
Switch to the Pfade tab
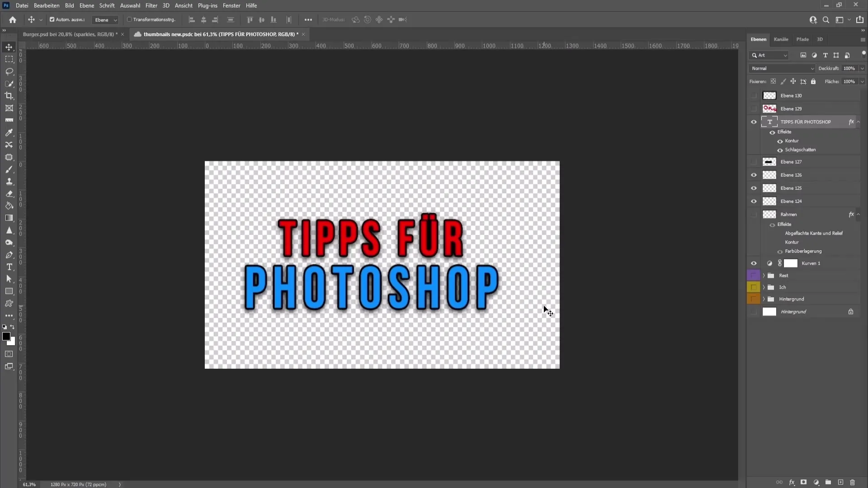(x=802, y=39)
